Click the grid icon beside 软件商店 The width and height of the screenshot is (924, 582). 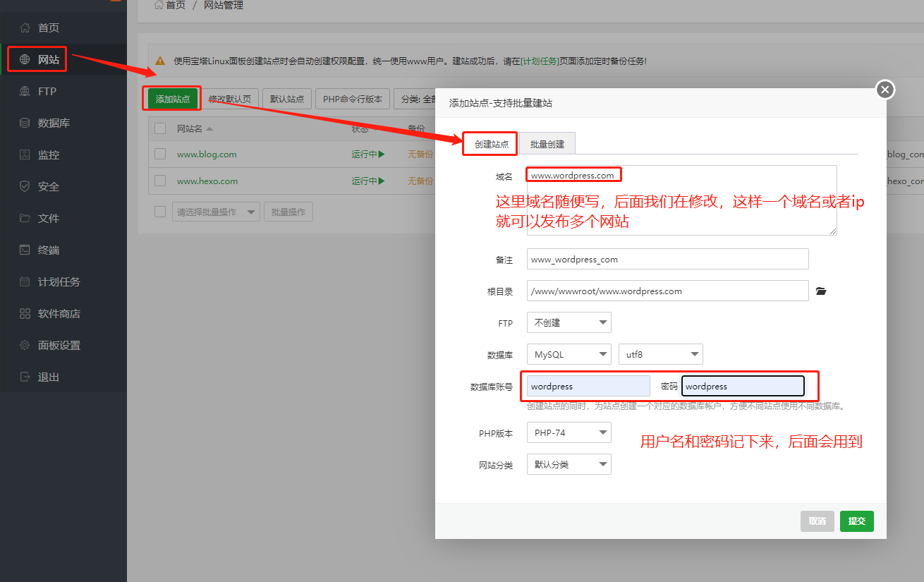[25, 314]
